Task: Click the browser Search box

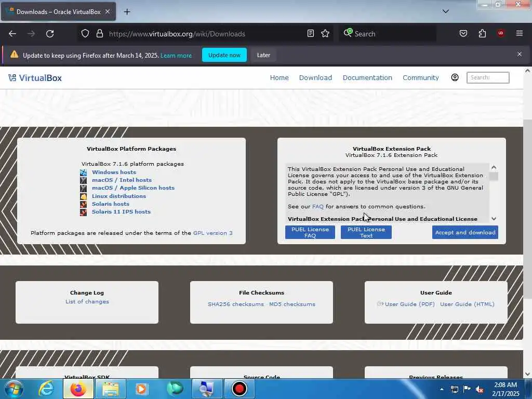Action: tap(388, 34)
